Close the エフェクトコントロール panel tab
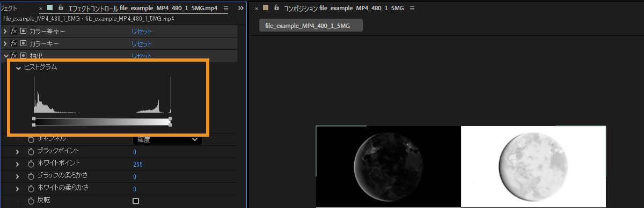 pyautogui.click(x=41, y=9)
